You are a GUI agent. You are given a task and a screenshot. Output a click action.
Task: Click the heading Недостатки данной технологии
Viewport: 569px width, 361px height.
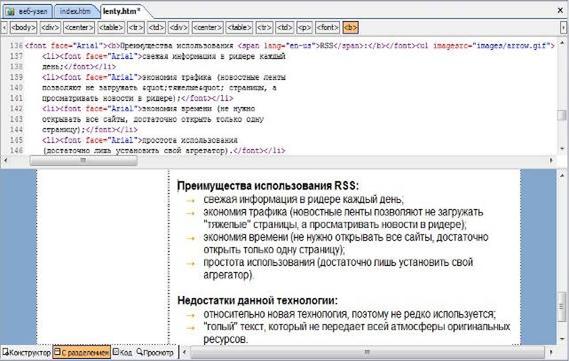click(257, 301)
